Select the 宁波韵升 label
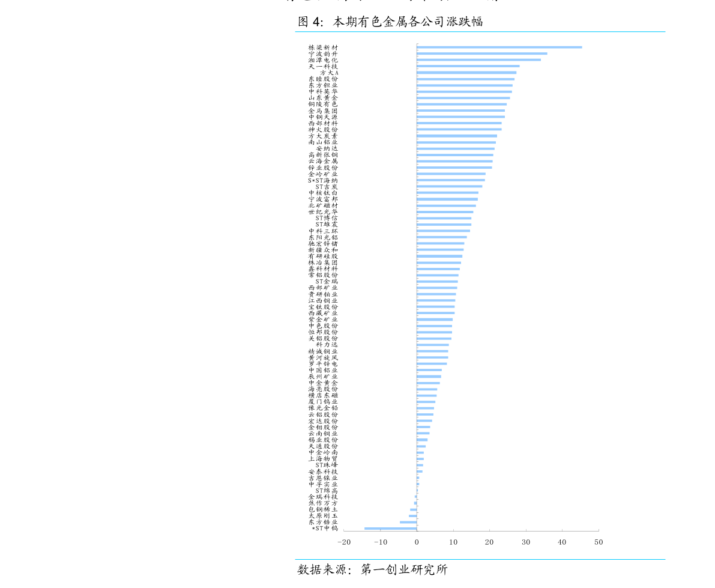 323,54
